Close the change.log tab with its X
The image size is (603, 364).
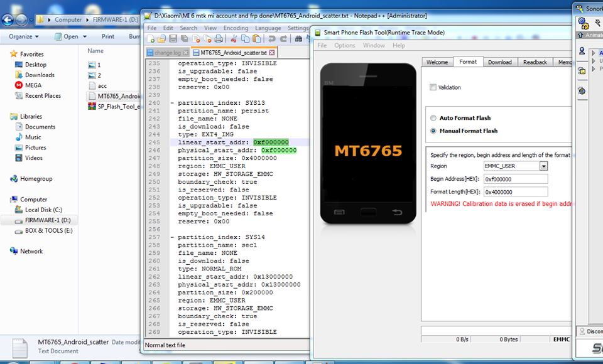click(186, 53)
